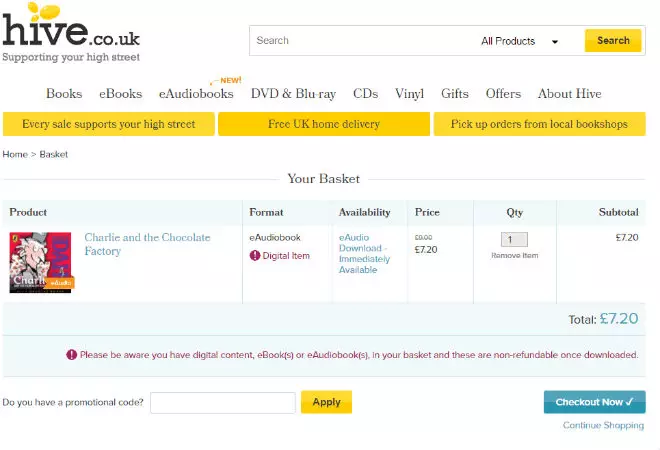Open the About Hive menu
Viewport: 660px width, 450px height.
pyautogui.click(x=570, y=93)
